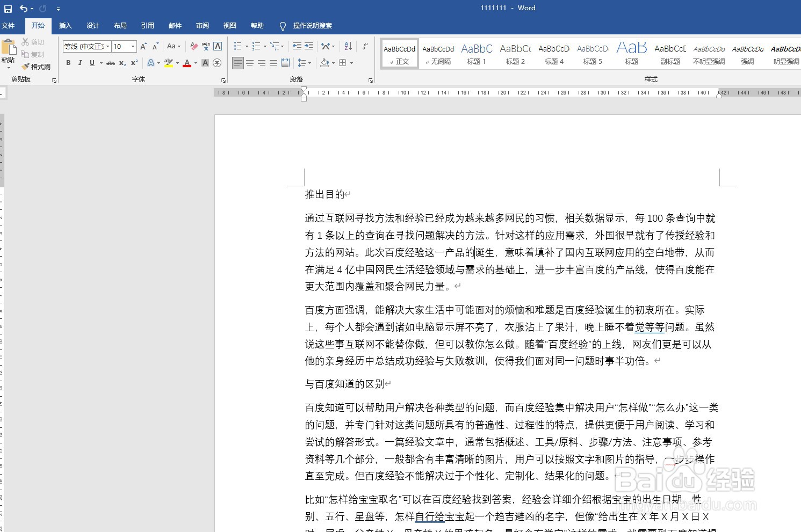This screenshot has height=532, width=801.
Task: Open the font color dropdown arrow
Action: click(x=196, y=63)
